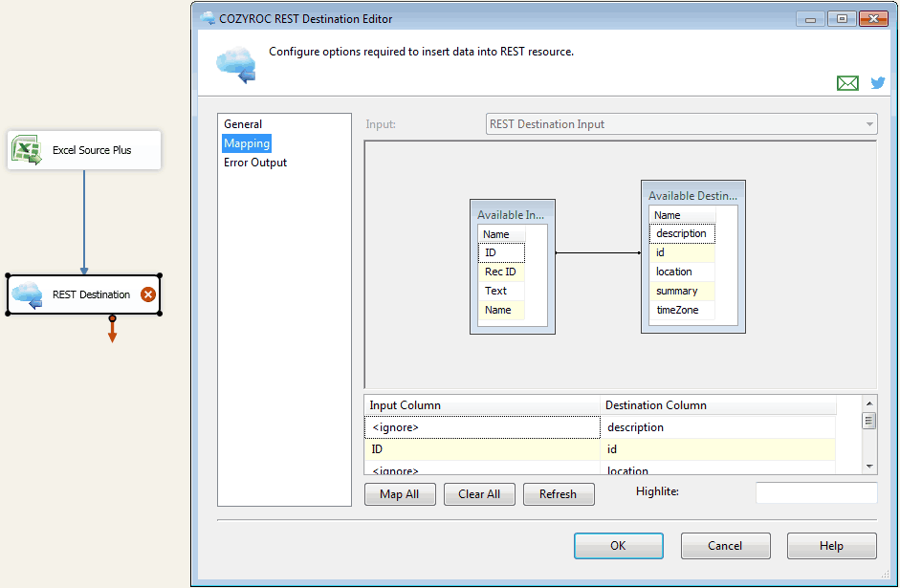Click the red error output arrow
This screenshot has width=900, height=588.
pos(113,329)
